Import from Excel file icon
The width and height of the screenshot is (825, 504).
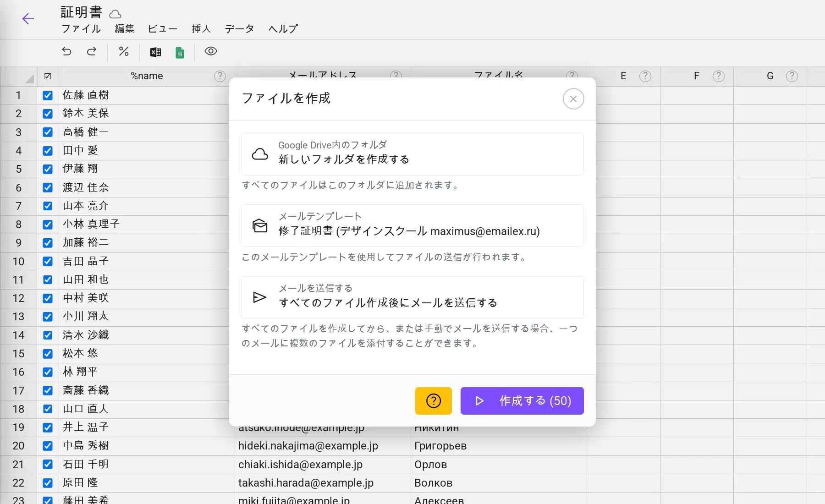coord(155,52)
